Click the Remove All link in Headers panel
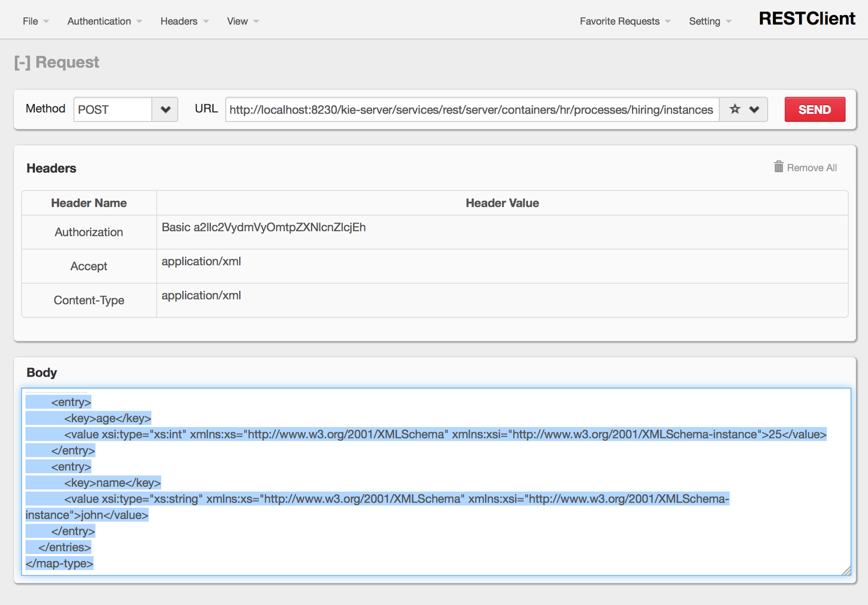Viewport: 868px width, 605px height. (812, 168)
